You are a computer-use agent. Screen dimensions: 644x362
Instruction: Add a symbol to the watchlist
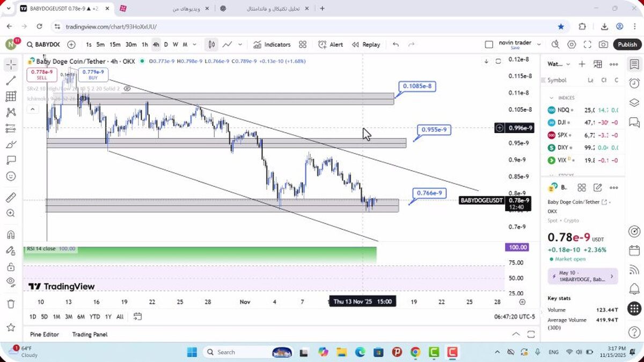pyautogui.click(x=582, y=64)
